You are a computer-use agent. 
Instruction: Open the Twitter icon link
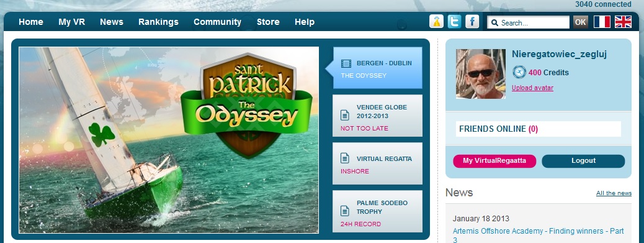click(454, 21)
